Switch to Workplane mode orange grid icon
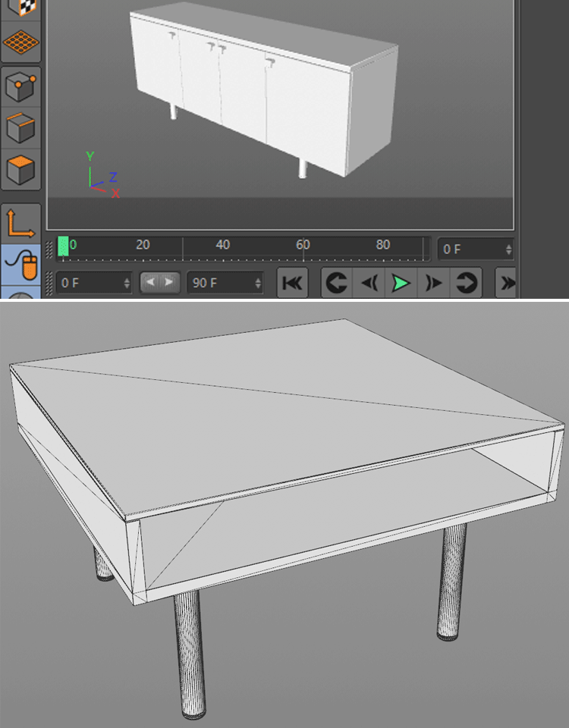This screenshot has width=569, height=728. pos(20,42)
